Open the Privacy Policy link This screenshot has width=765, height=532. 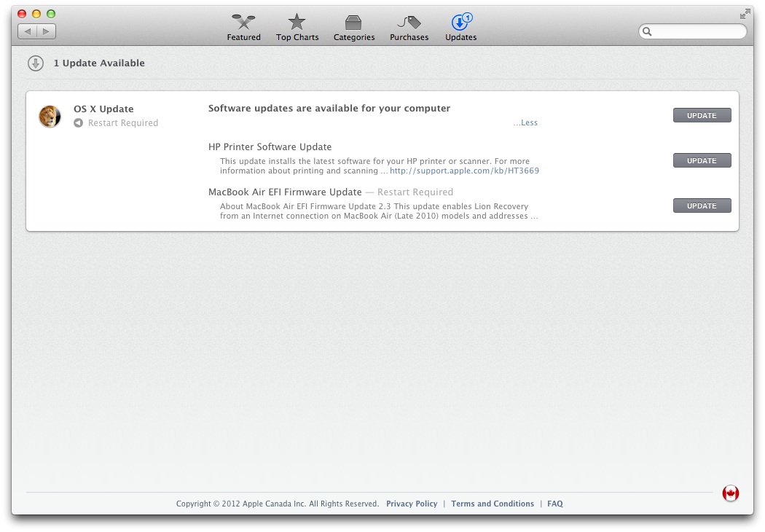click(x=412, y=504)
